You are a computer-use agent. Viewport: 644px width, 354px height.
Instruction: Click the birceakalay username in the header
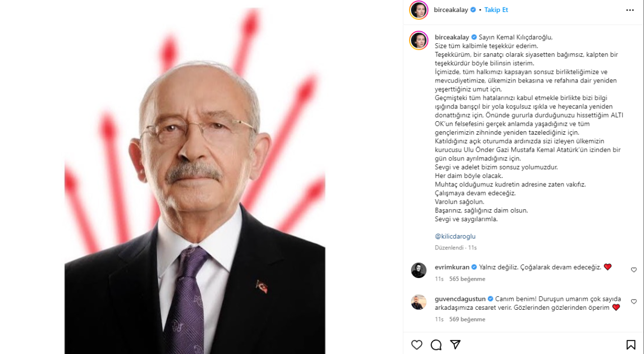[451, 10]
